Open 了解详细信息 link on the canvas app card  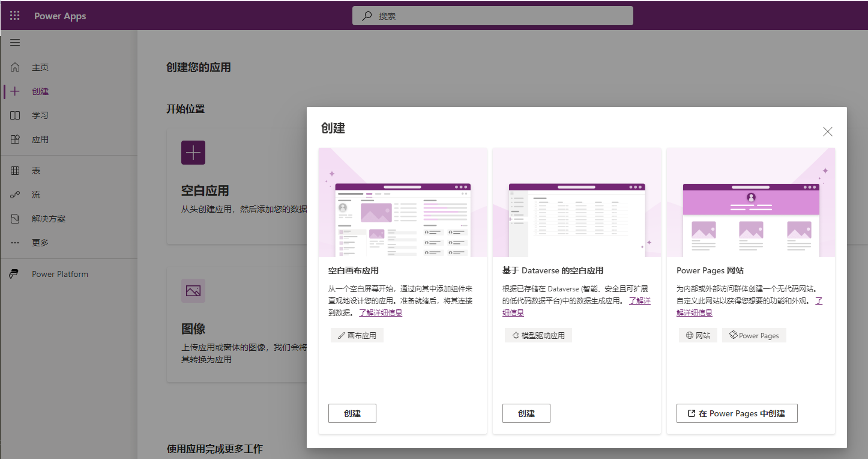382,312
